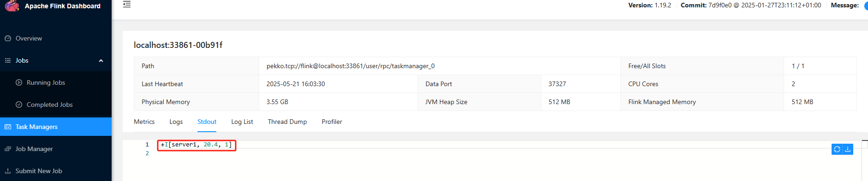The height and width of the screenshot is (181, 868).
Task: Click the Jobs list icon
Action: coord(8,60)
